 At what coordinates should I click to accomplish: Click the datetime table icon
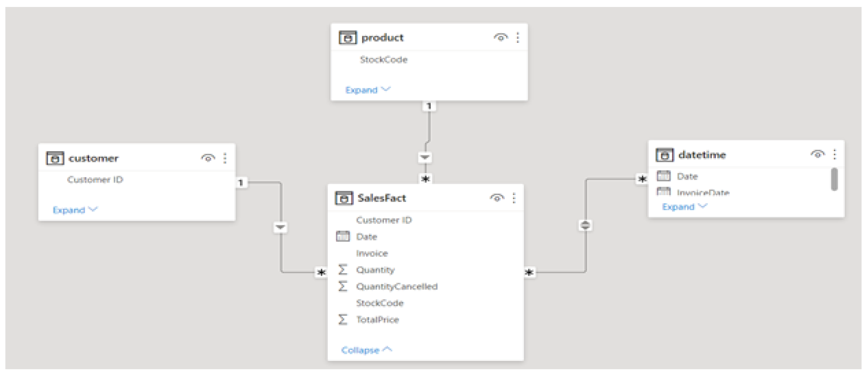[664, 155]
